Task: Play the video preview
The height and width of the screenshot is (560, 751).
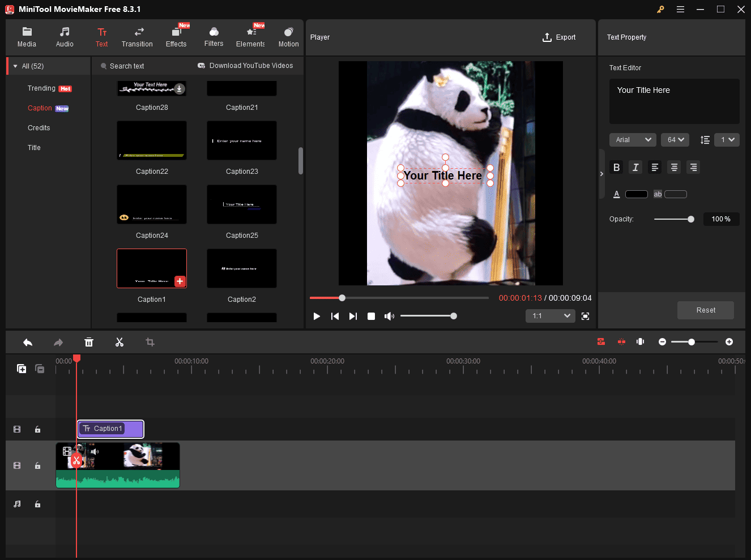Action: (x=317, y=316)
